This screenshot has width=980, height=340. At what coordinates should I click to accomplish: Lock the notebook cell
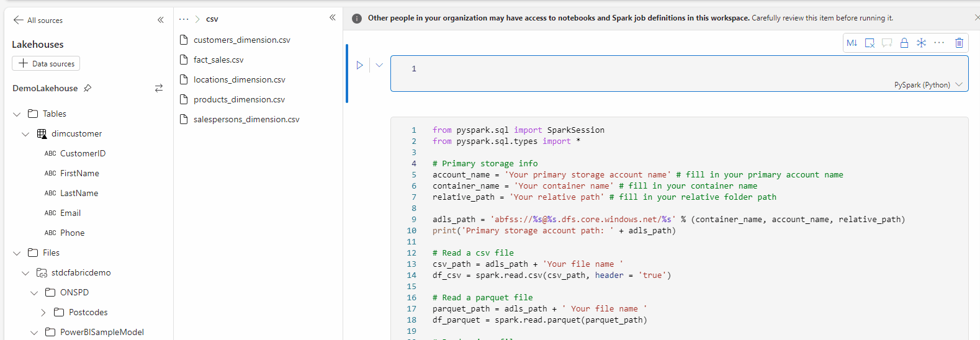(904, 43)
